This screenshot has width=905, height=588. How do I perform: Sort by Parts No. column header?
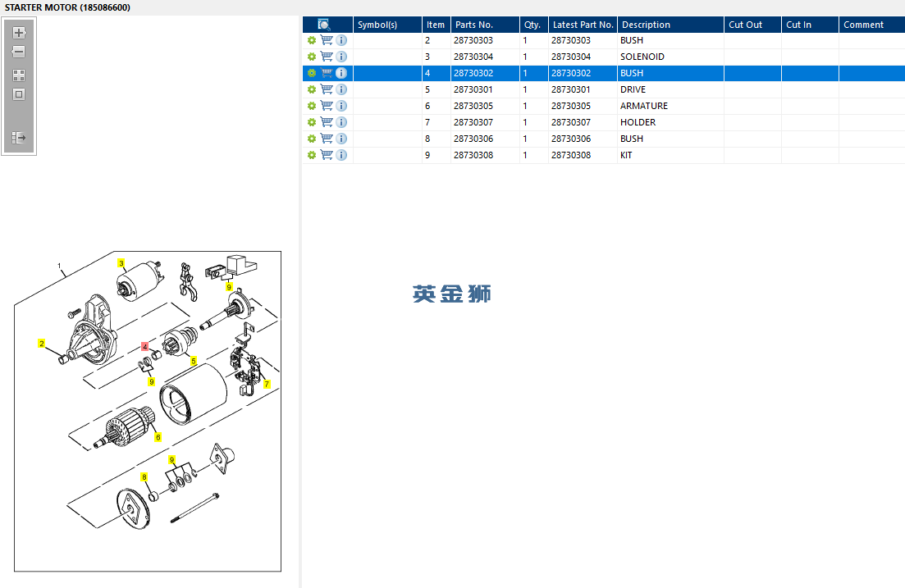pos(486,25)
